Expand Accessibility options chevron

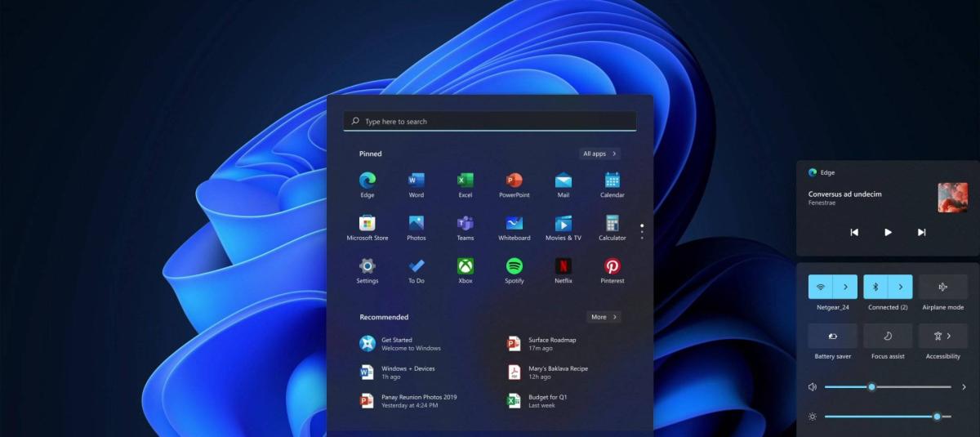tap(949, 336)
